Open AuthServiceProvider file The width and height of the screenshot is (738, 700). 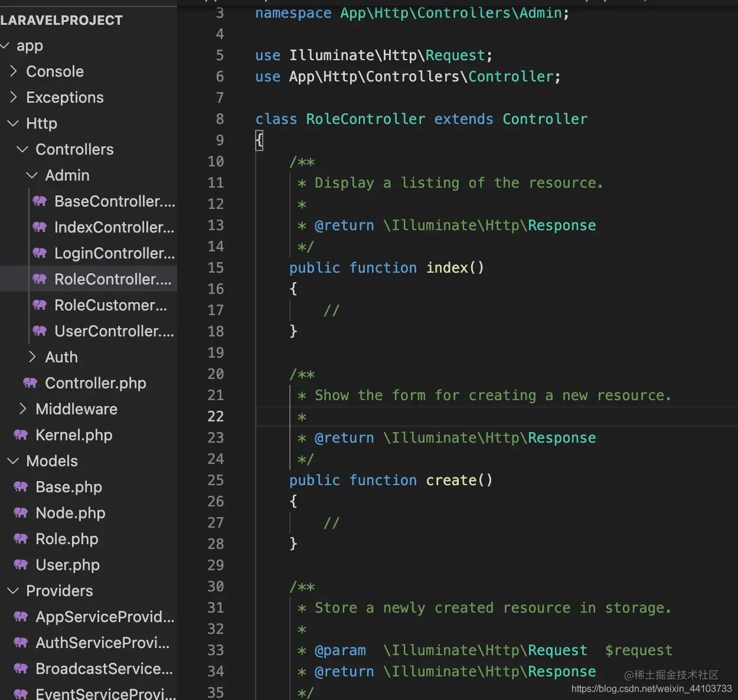pos(89,643)
